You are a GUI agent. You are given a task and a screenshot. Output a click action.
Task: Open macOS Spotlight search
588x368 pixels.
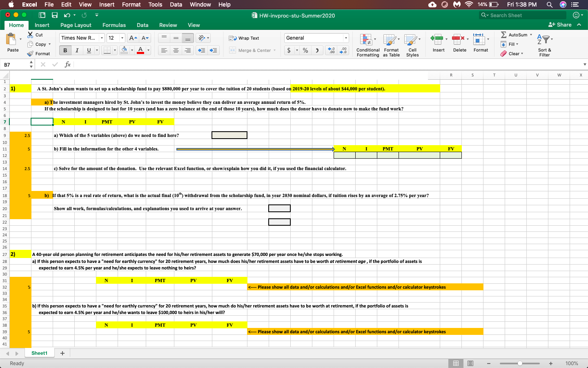(550, 4)
